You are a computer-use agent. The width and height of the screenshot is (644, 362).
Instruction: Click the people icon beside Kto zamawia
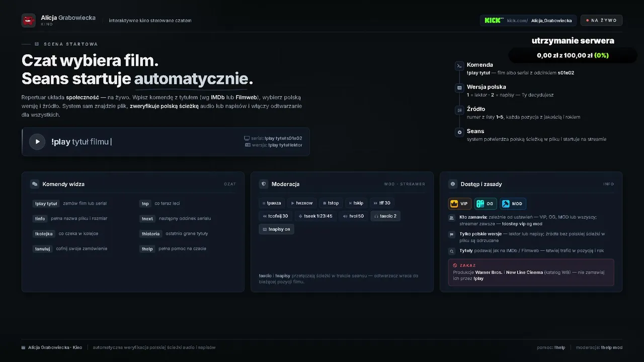451,218
